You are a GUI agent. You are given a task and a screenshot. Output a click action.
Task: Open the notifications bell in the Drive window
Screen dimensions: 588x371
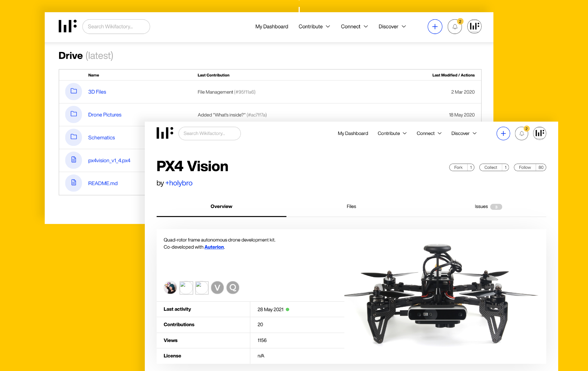(455, 26)
